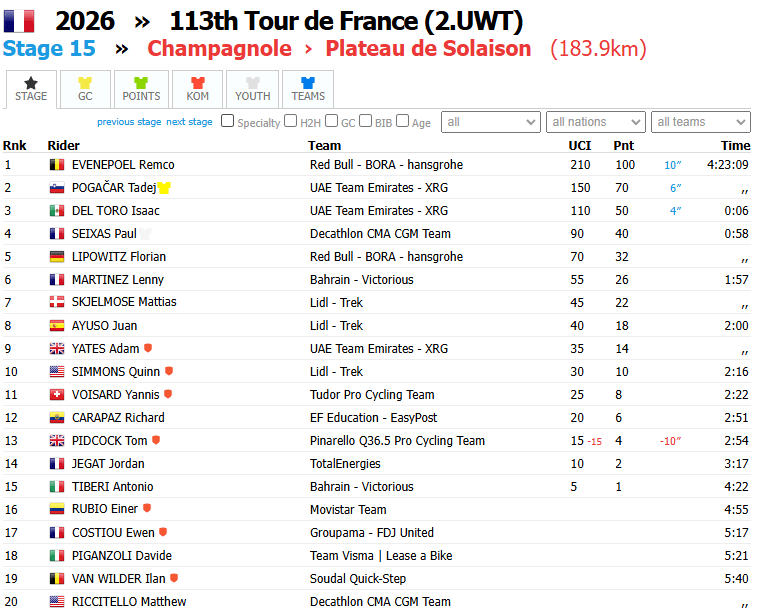Click the Belgian flag beside Evenepoel Remco

tap(57, 165)
